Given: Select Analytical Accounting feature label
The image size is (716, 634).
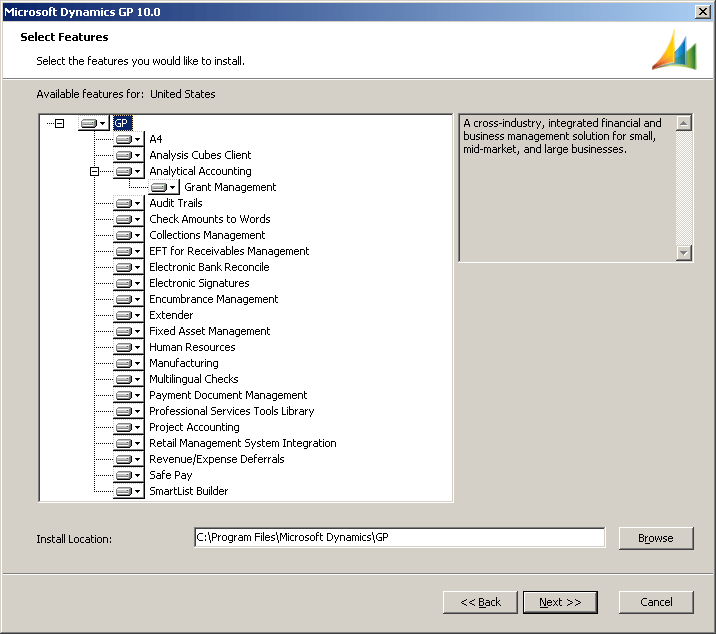Looking at the screenshot, I should pyautogui.click(x=200, y=171).
